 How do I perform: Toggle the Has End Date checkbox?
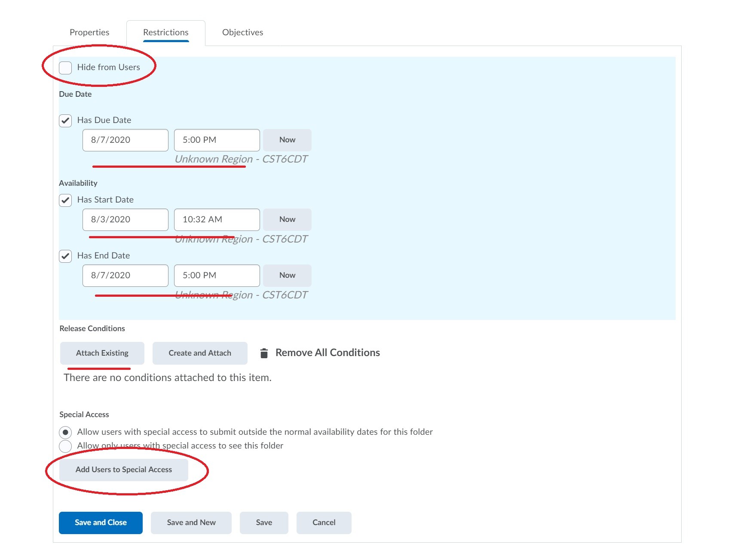(x=65, y=256)
